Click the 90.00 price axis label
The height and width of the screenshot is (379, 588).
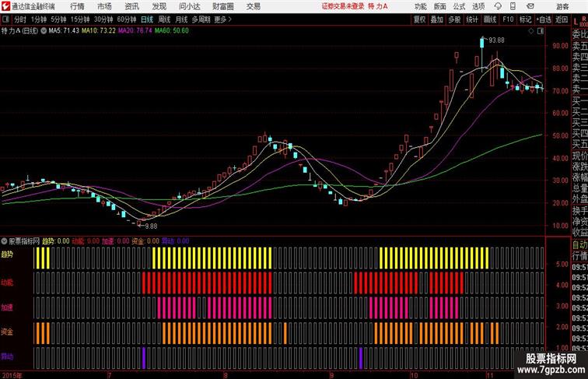pyautogui.click(x=560, y=46)
